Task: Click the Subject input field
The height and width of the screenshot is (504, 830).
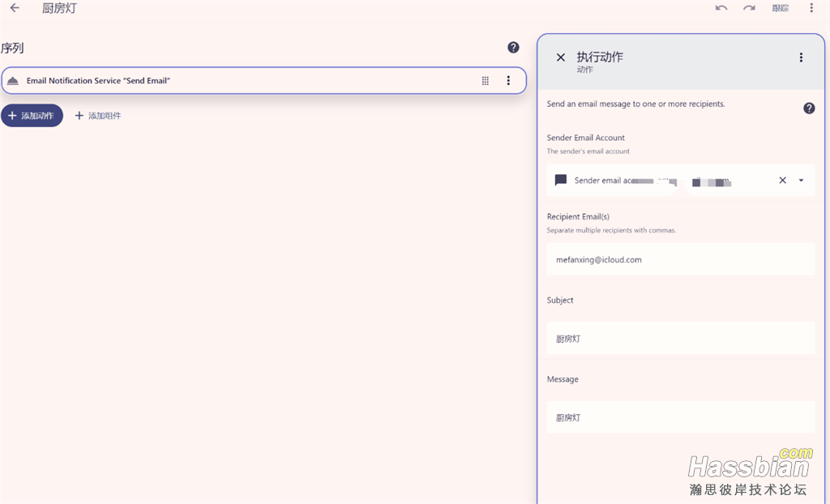Action: pos(680,339)
